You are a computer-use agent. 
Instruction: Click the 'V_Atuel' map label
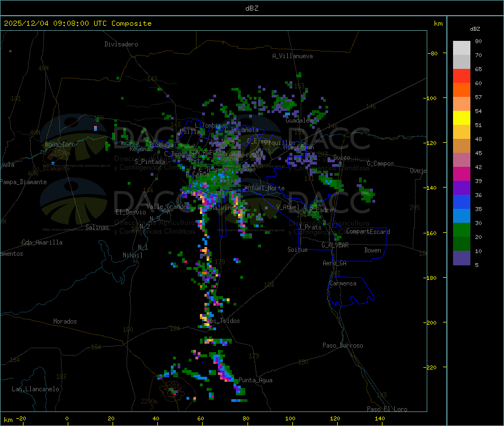click(288, 207)
